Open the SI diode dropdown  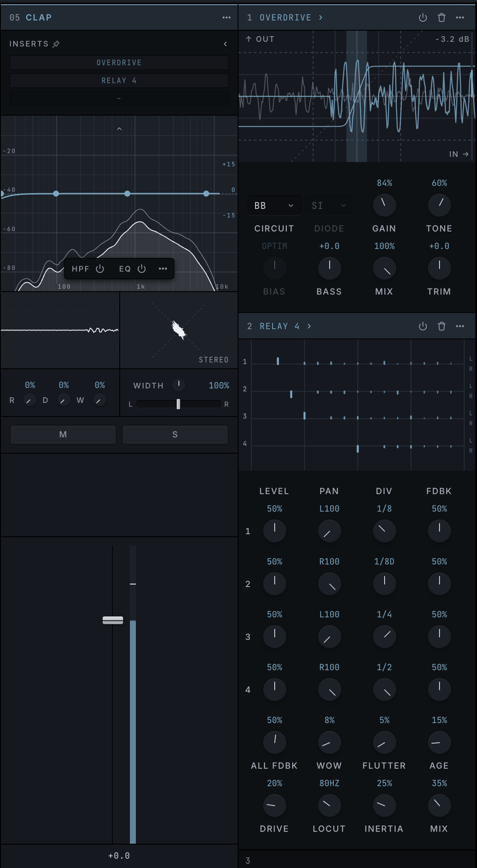coord(329,205)
